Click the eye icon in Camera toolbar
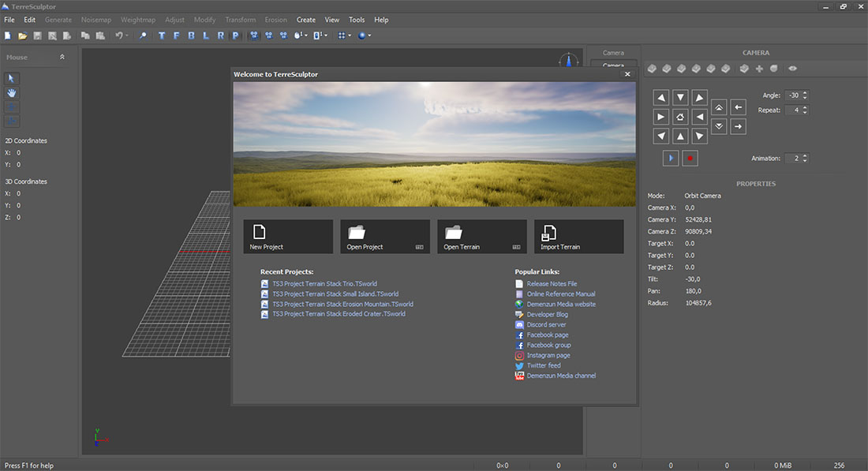The width and height of the screenshot is (868, 471). 793,69
